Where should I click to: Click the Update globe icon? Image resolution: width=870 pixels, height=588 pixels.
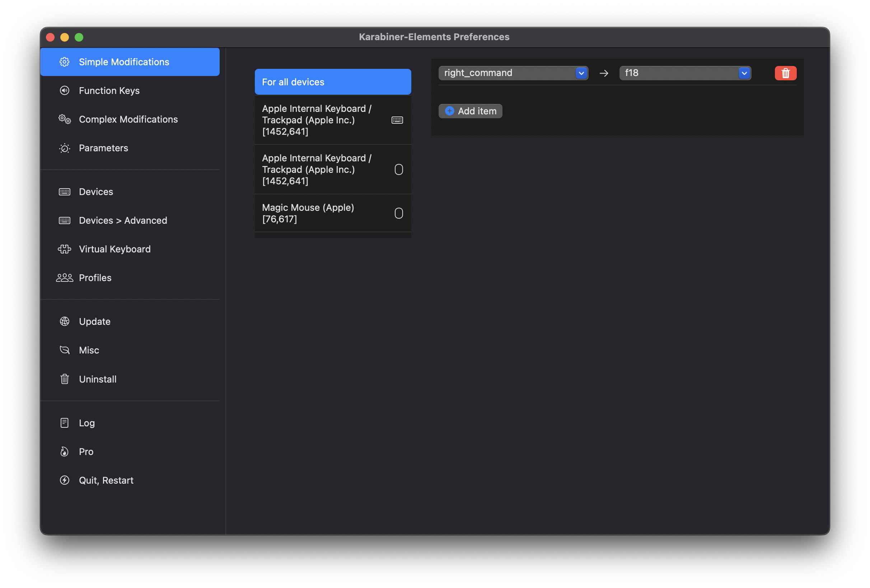point(64,322)
